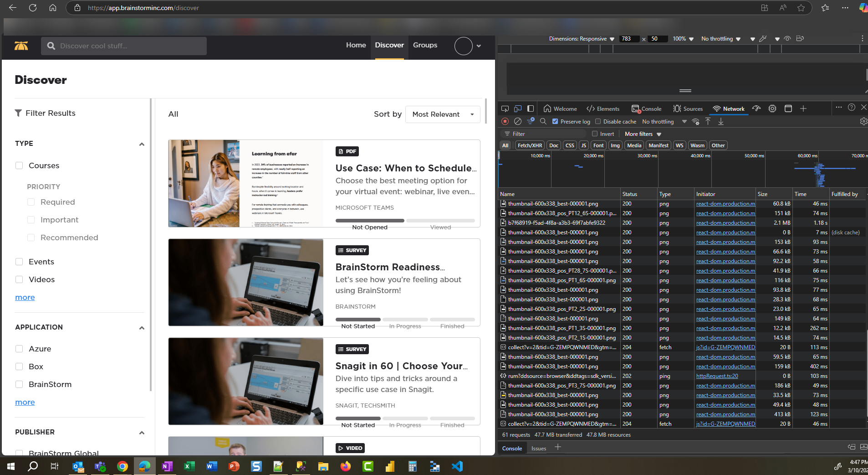
Task: Collapse the TYPE filter section
Action: [142, 144]
